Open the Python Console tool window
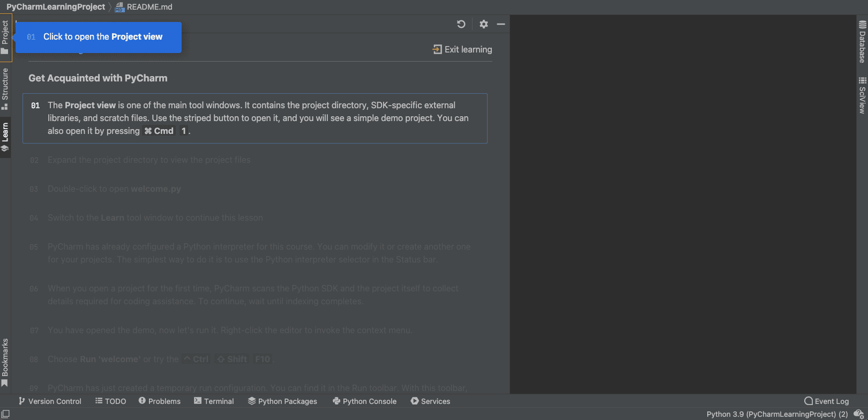The height and width of the screenshot is (420, 868). click(364, 401)
